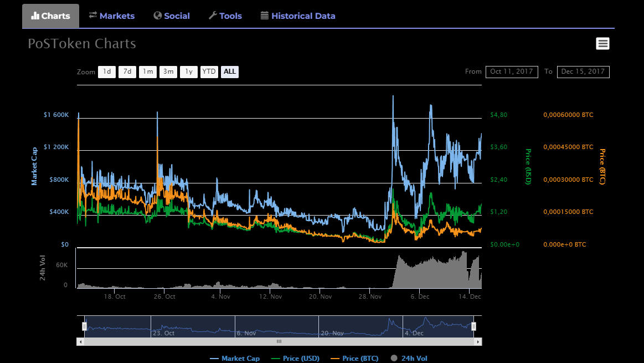
Task: Click the 6. Dec date label
Action: pyautogui.click(x=420, y=296)
